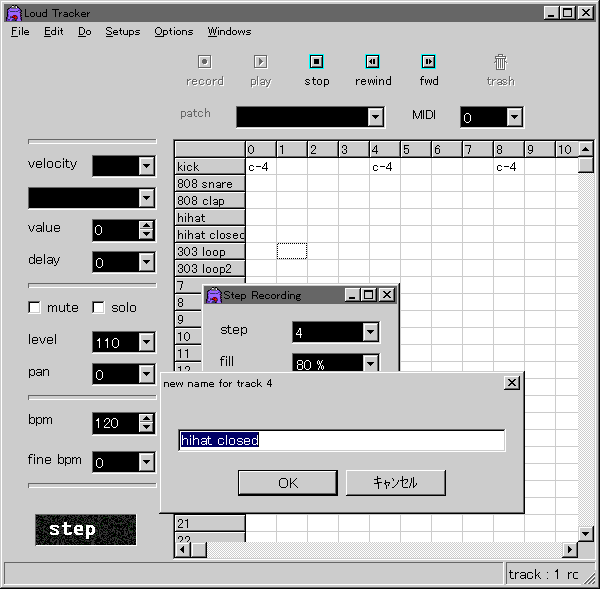This screenshot has height=589, width=600.
Task: Click the grid scroll down arrow
Action: click(x=586, y=533)
